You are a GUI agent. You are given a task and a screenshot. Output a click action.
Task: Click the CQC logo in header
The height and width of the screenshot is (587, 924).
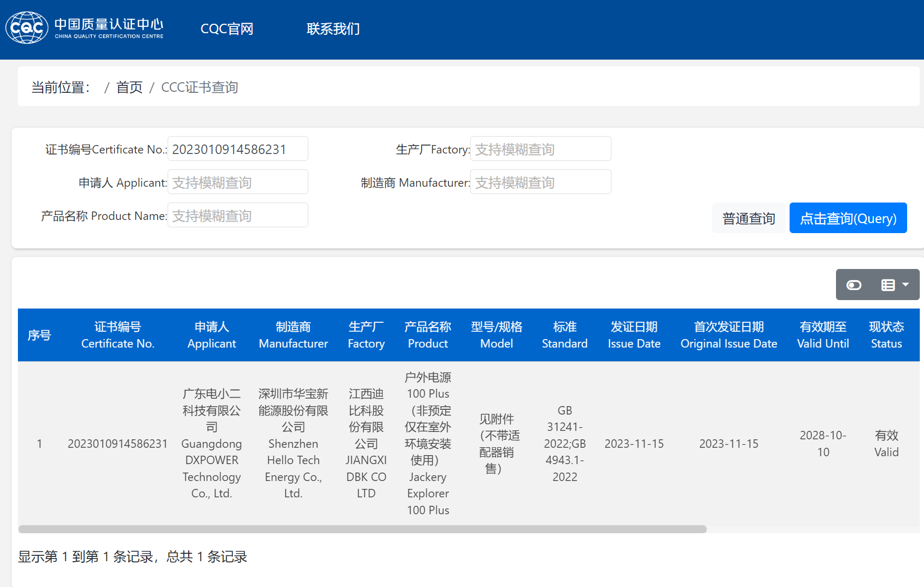click(x=84, y=27)
